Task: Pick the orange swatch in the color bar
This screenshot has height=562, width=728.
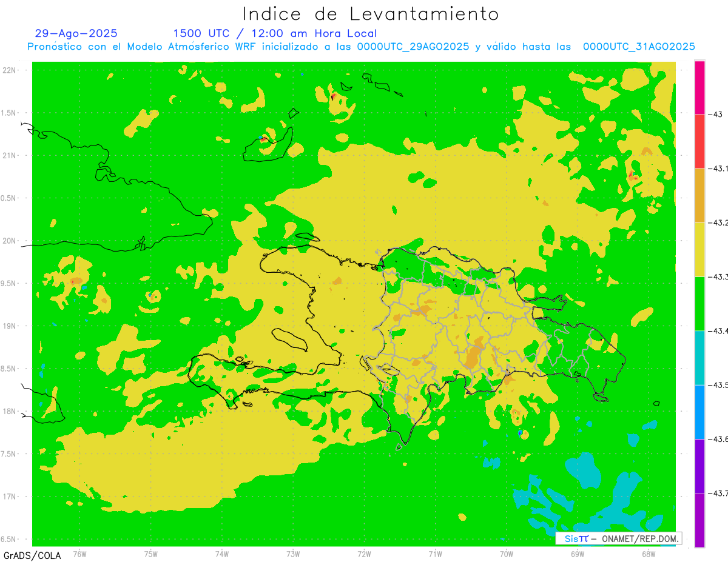Action: 699,195
